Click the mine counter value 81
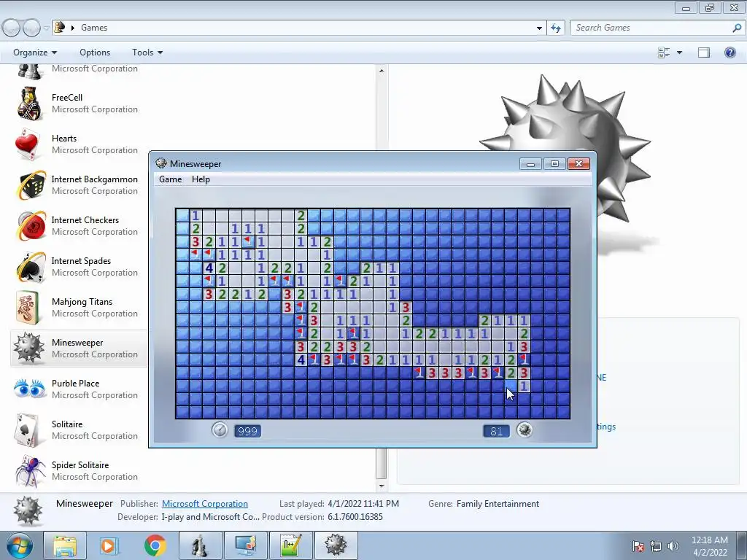This screenshot has width=747, height=560. click(496, 431)
